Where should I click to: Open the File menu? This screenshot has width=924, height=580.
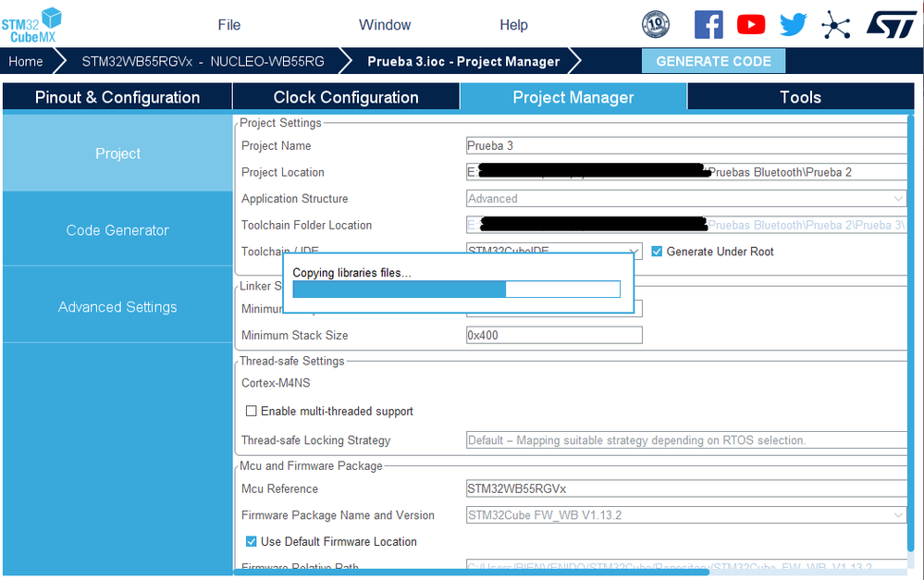(229, 25)
